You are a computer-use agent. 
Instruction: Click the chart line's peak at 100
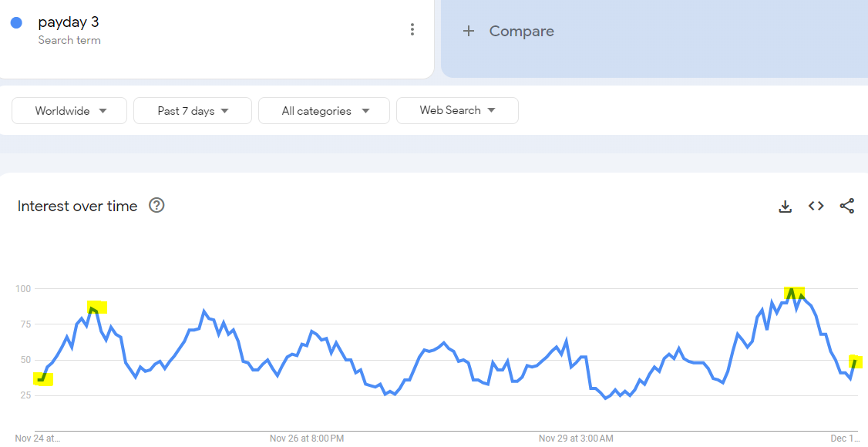coord(792,289)
